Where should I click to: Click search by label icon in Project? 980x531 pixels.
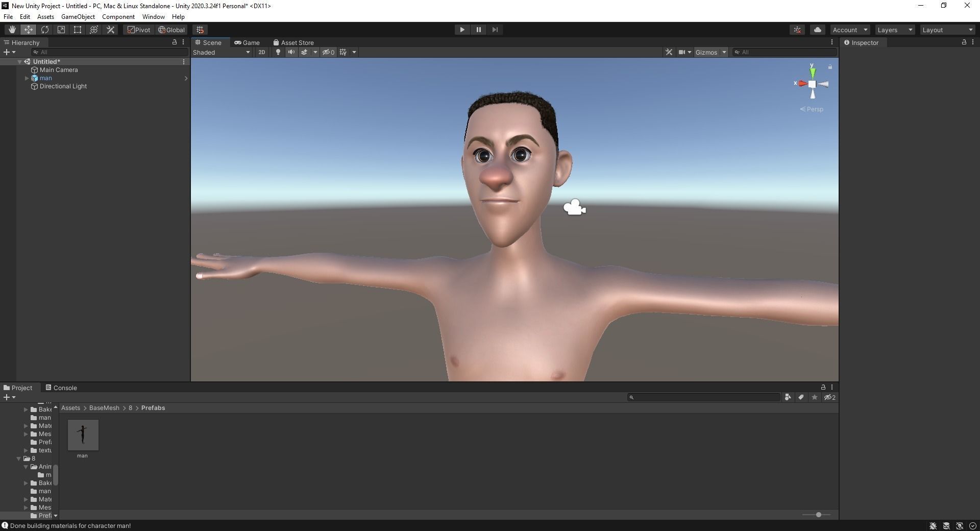[801, 397]
